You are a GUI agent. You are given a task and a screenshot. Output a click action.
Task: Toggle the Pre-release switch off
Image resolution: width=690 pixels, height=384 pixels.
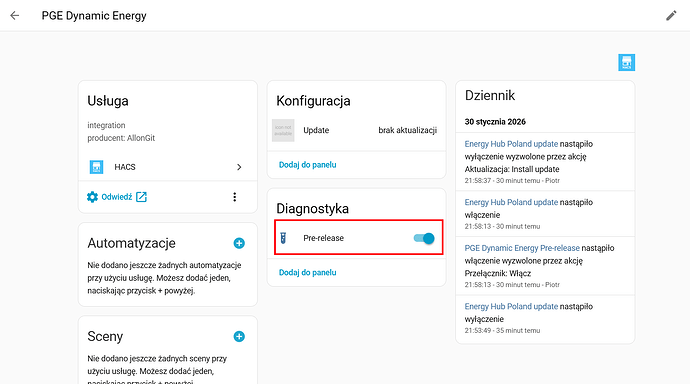[424, 238]
